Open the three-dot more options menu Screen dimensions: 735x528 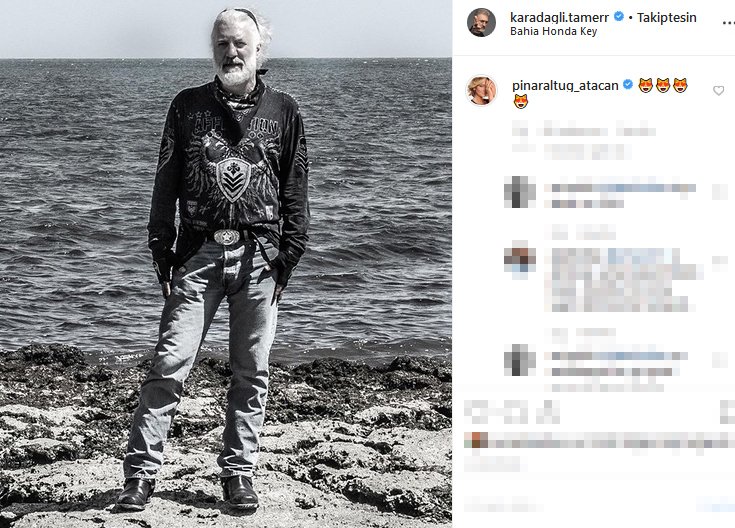coord(729,22)
